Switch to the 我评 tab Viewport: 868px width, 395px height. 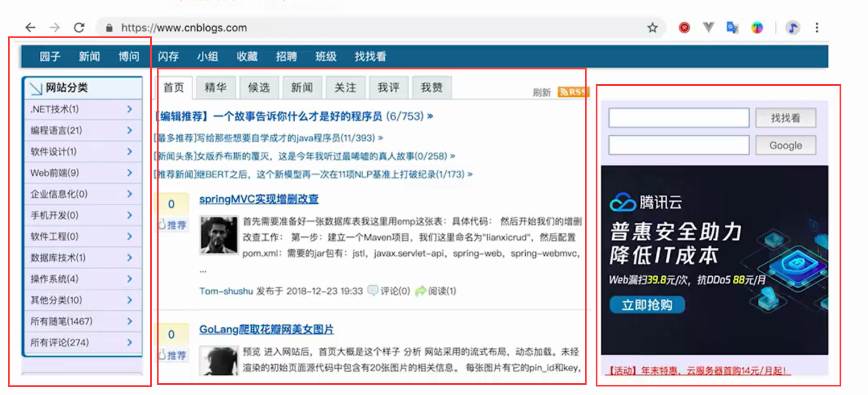point(388,88)
